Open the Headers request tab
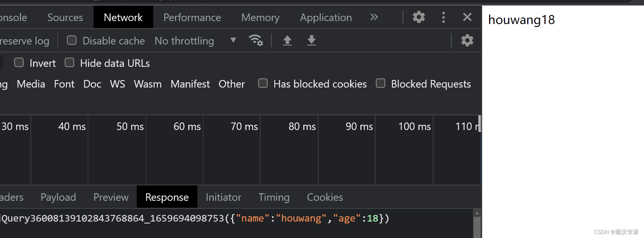644x238 pixels. [12, 197]
